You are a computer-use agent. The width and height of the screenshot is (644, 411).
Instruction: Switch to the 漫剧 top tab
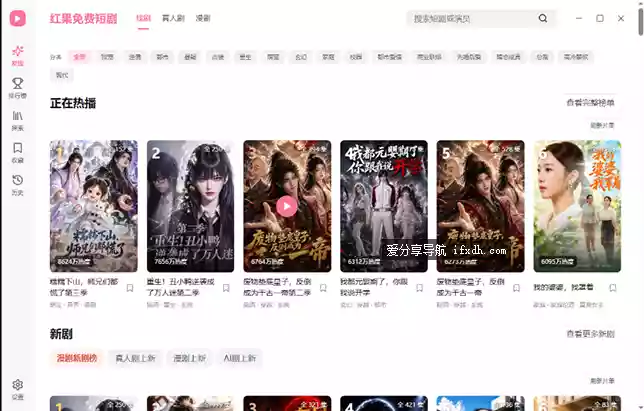point(203,18)
